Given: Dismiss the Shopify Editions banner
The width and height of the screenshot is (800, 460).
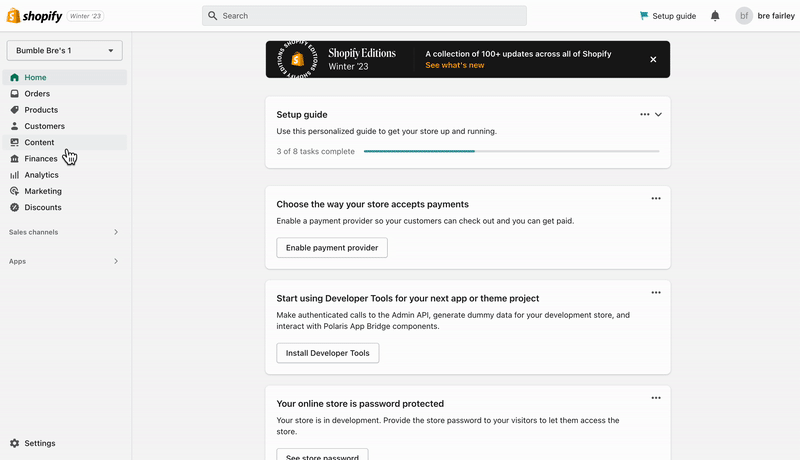Looking at the screenshot, I should tap(653, 60).
